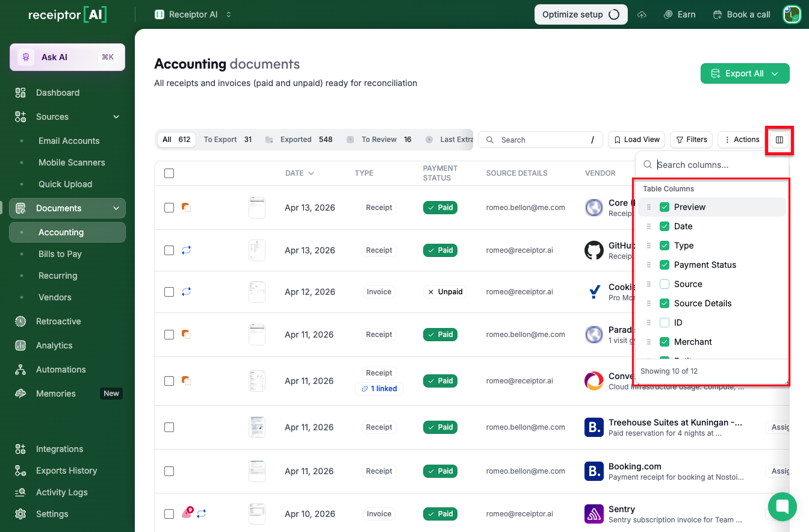Click the Booking.com logo in Treehouse Suites row
The height and width of the screenshot is (532, 809).
(594, 427)
